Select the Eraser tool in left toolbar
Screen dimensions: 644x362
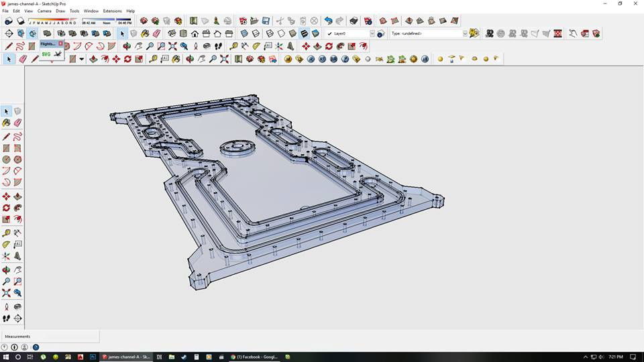pyautogui.click(x=17, y=123)
